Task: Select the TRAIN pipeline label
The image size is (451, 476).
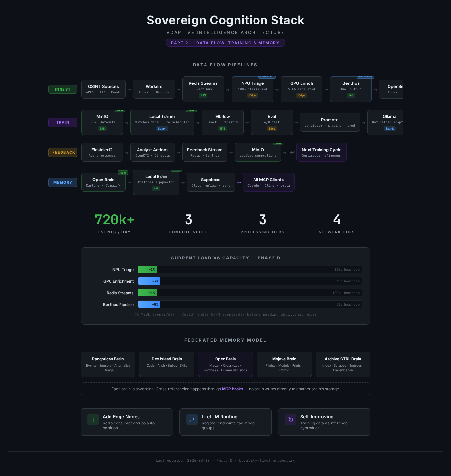Action: pos(63,122)
